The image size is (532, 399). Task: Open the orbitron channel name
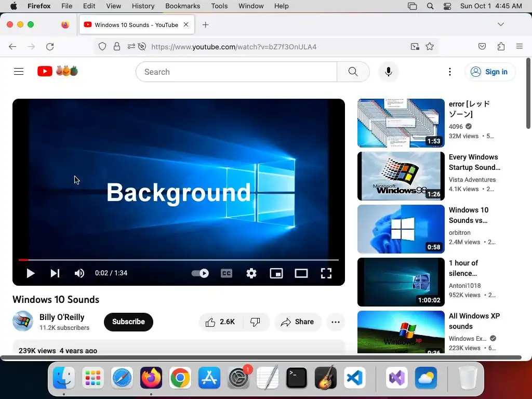tap(459, 233)
